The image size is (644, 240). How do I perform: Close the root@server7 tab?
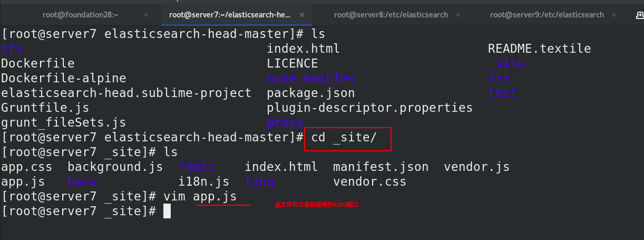pos(301,15)
